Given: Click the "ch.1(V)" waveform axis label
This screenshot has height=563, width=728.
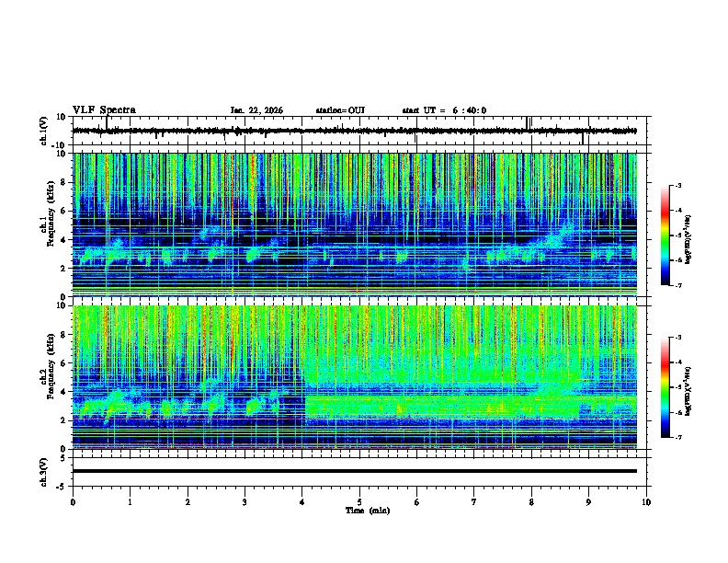Looking at the screenshot, I should [x=44, y=131].
